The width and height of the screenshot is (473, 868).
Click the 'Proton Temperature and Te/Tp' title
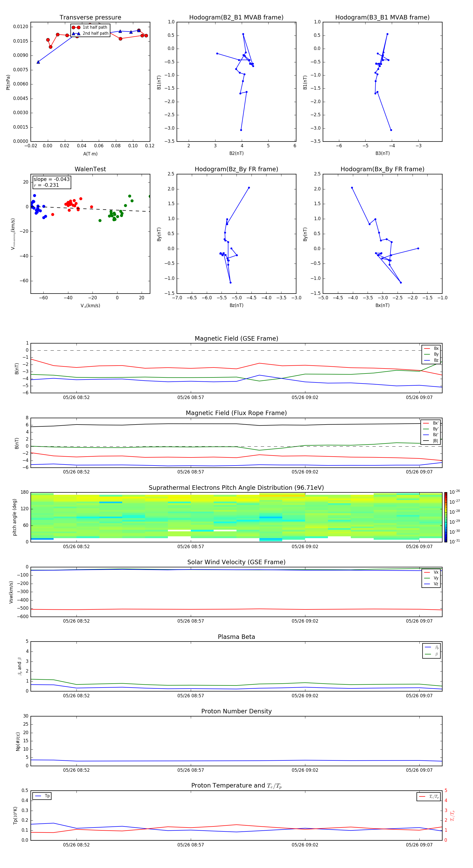coord(236,786)
